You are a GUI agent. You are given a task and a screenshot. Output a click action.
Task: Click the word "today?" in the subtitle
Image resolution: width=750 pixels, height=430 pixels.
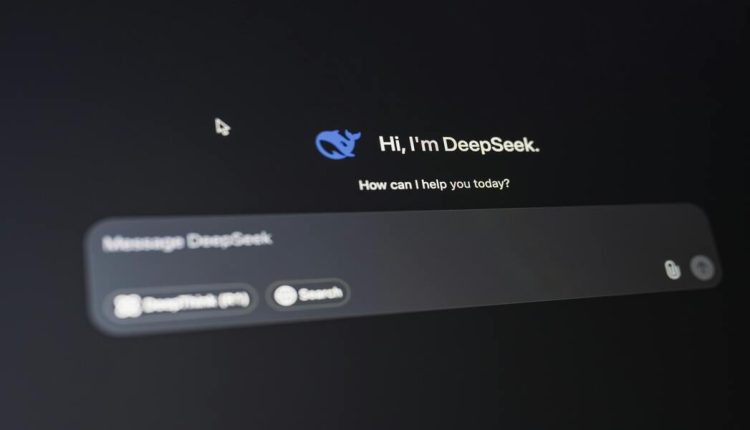tap(487, 185)
